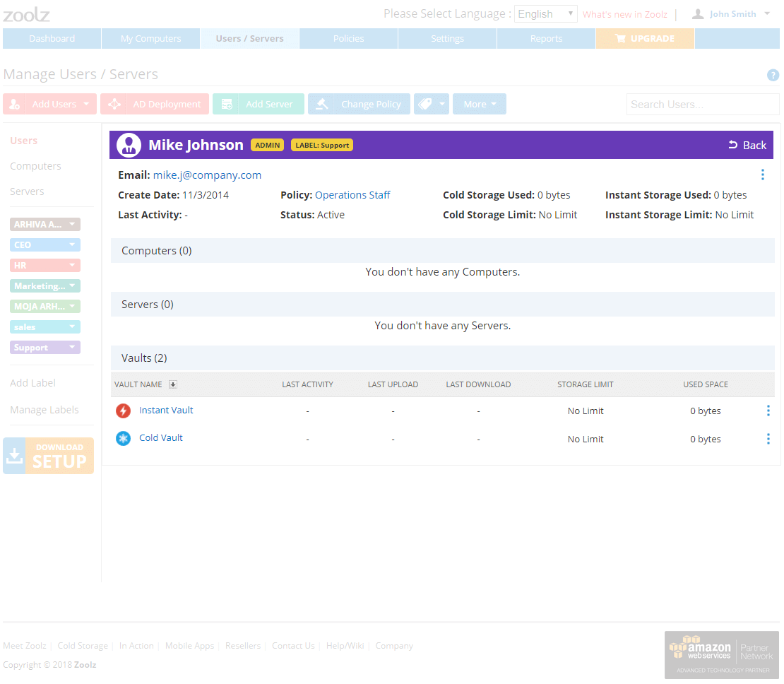Viewport: 784px width, 684px height.
Task: Open the language selection dropdown
Action: (x=545, y=14)
